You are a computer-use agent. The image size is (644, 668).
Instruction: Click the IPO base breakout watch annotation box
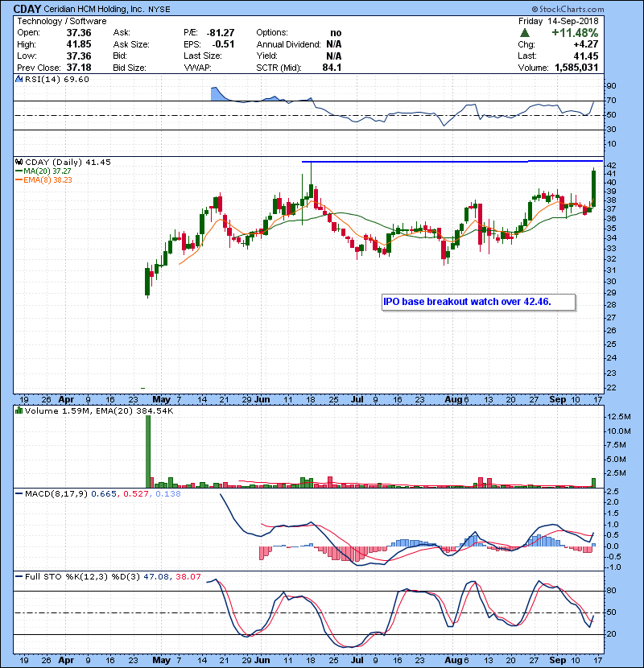pos(479,302)
